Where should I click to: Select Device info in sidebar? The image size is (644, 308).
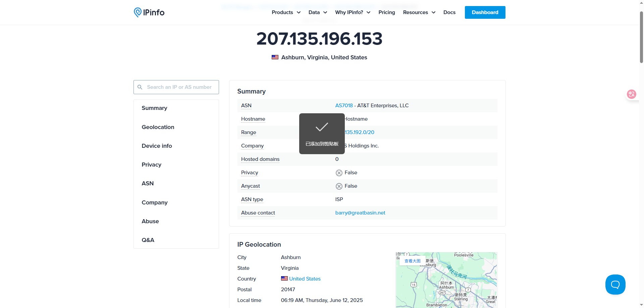[x=157, y=146]
